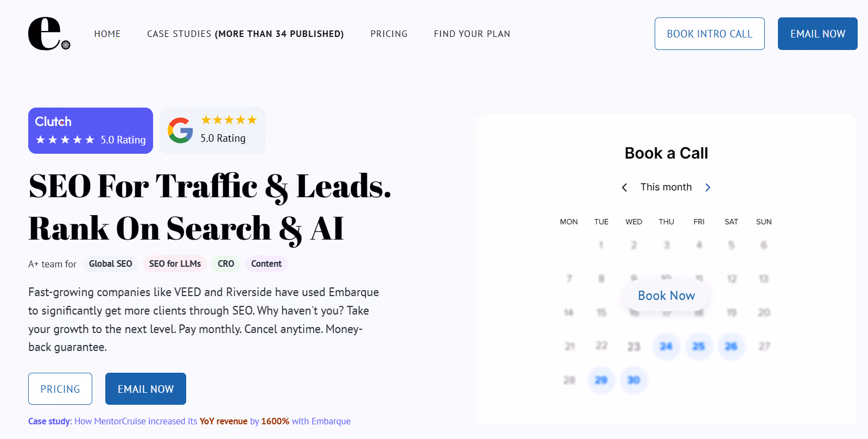The height and width of the screenshot is (439, 868).
Task: Click Book Now on the calendar
Action: [x=666, y=296]
